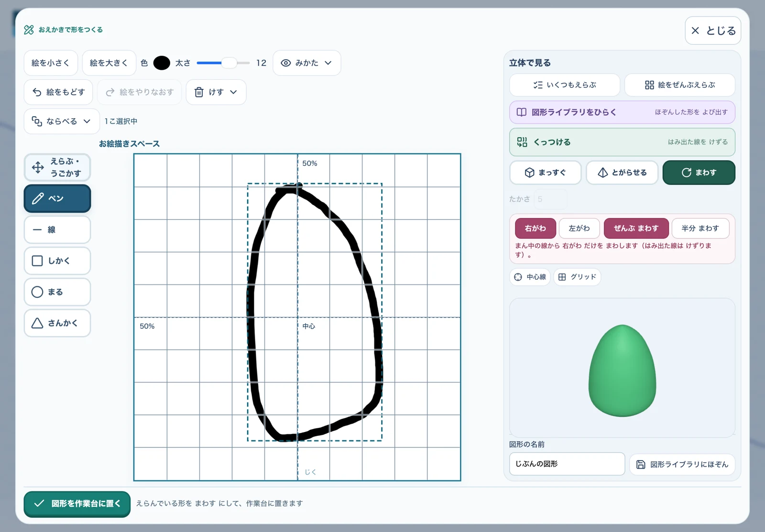Pick the しかく rectangle tool

(x=57, y=261)
